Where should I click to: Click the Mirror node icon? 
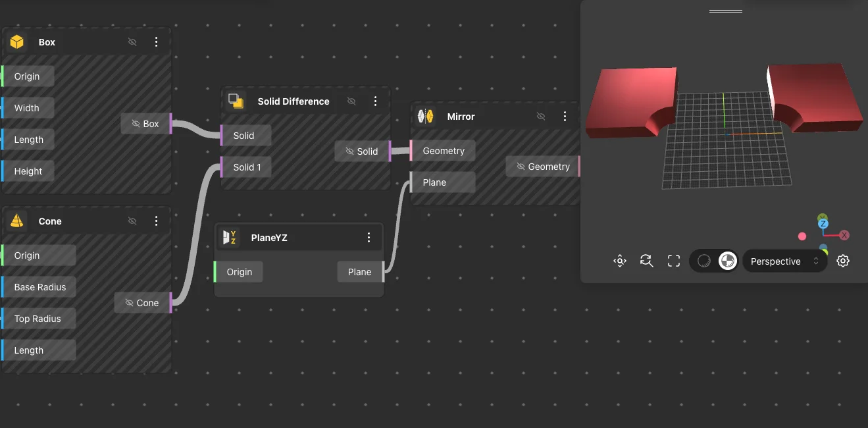tap(426, 117)
